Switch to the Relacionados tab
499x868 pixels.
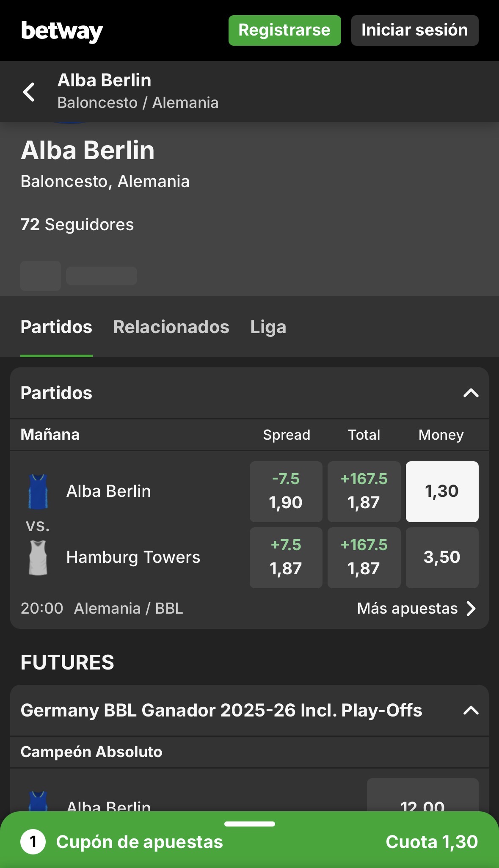(x=171, y=327)
